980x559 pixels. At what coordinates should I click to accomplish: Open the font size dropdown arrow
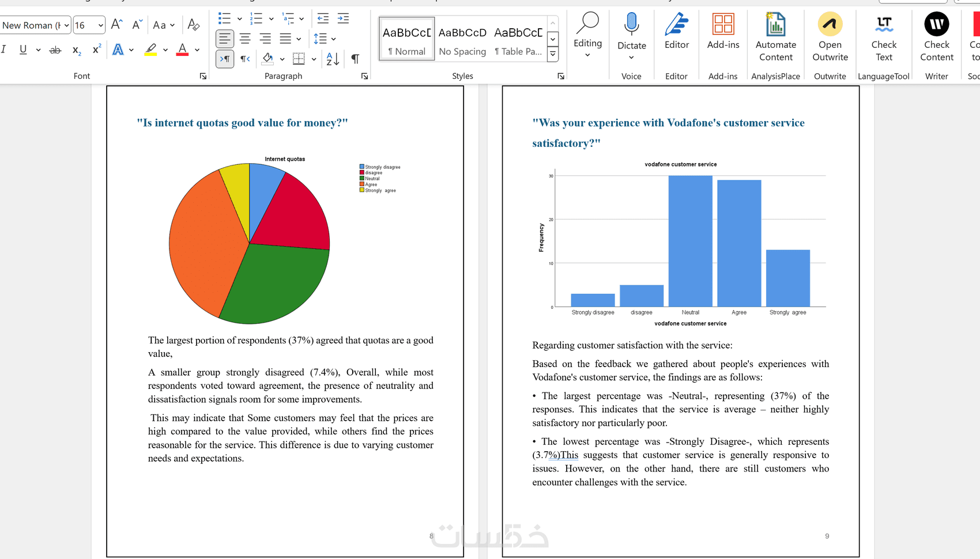click(x=101, y=25)
